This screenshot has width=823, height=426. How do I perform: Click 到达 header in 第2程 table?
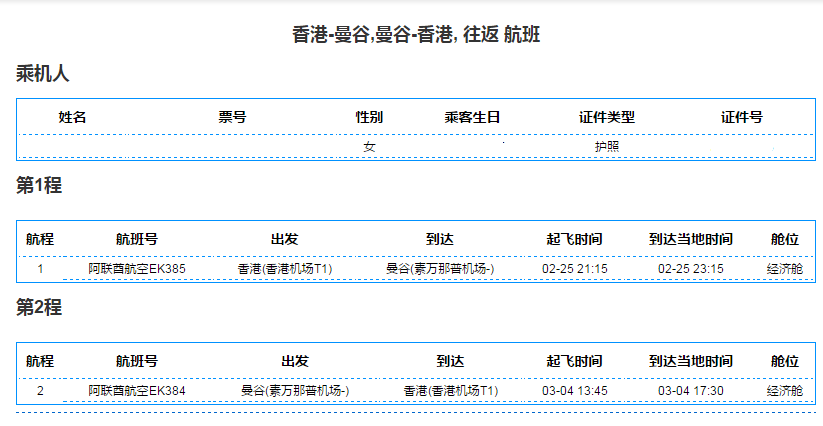pos(450,361)
